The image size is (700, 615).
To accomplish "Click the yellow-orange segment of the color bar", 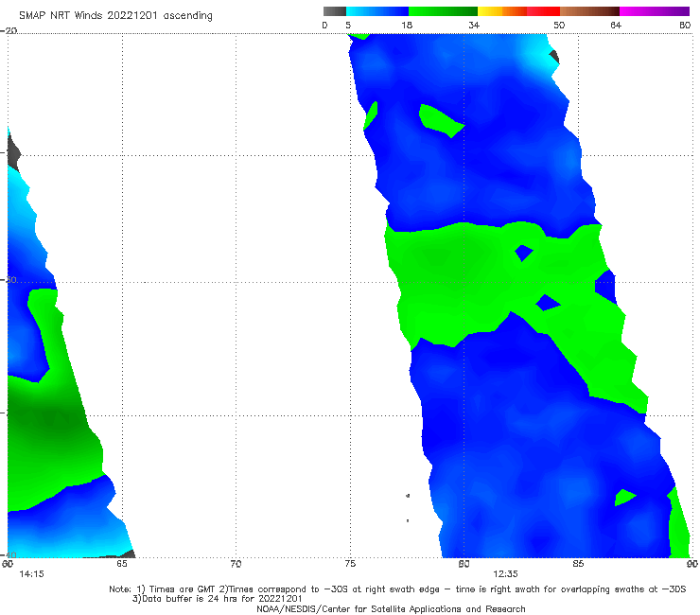I will coord(502,11).
